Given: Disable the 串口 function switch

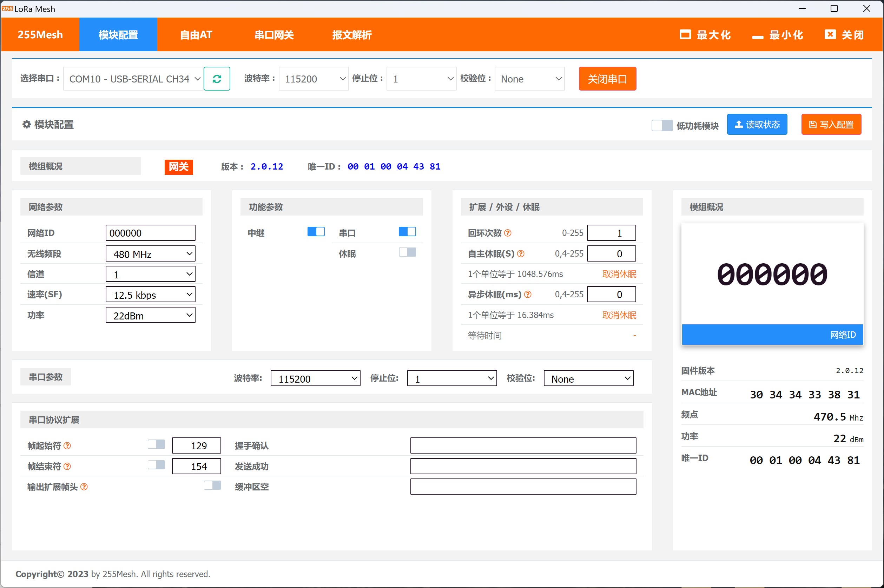Looking at the screenshot, I should tap(407, 231).
